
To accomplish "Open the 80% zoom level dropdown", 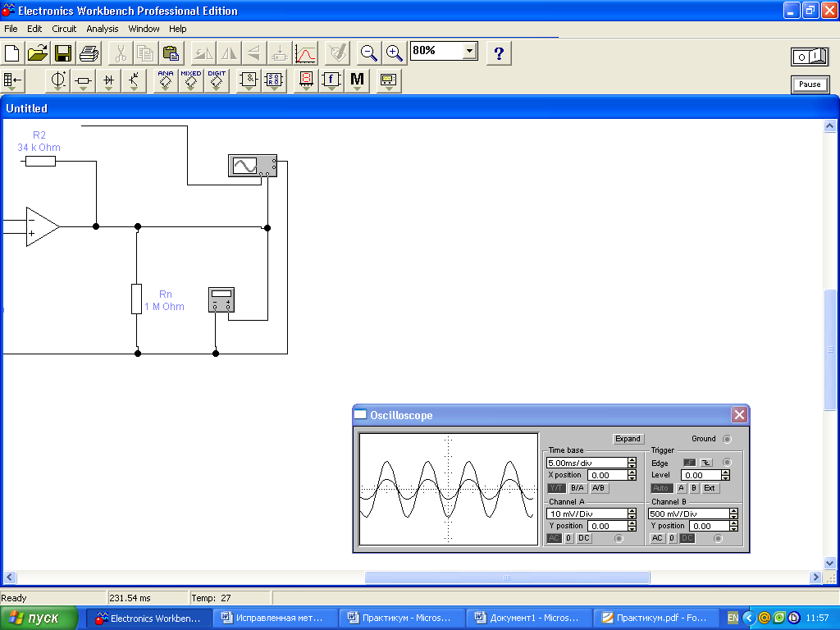I will (469, 51).
